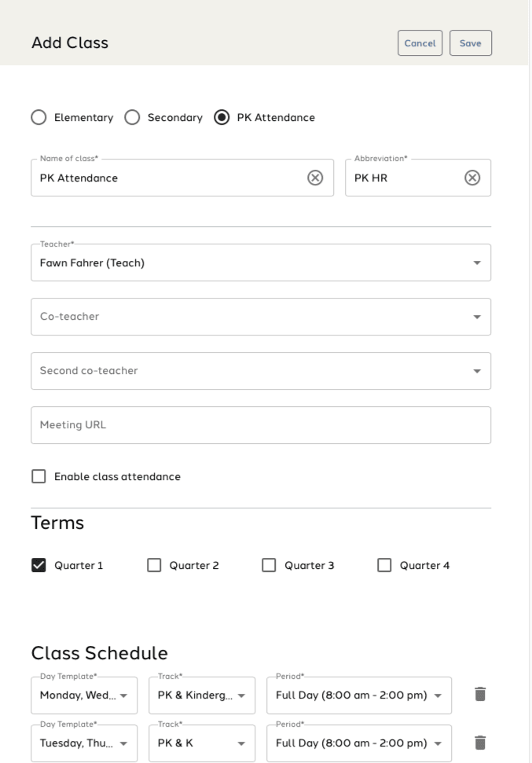Open the Second co-teacher dropdown
The image size is (532, 763).
[x=261, y=371]
